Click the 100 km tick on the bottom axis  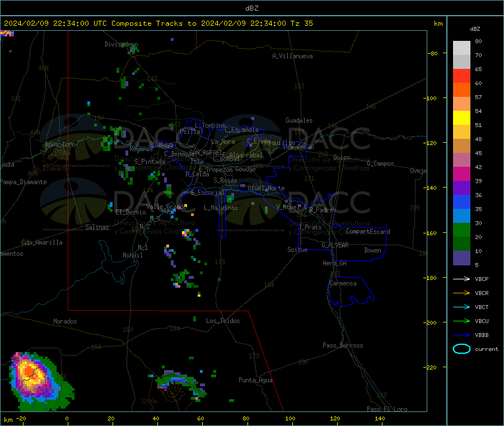(290, 418)
